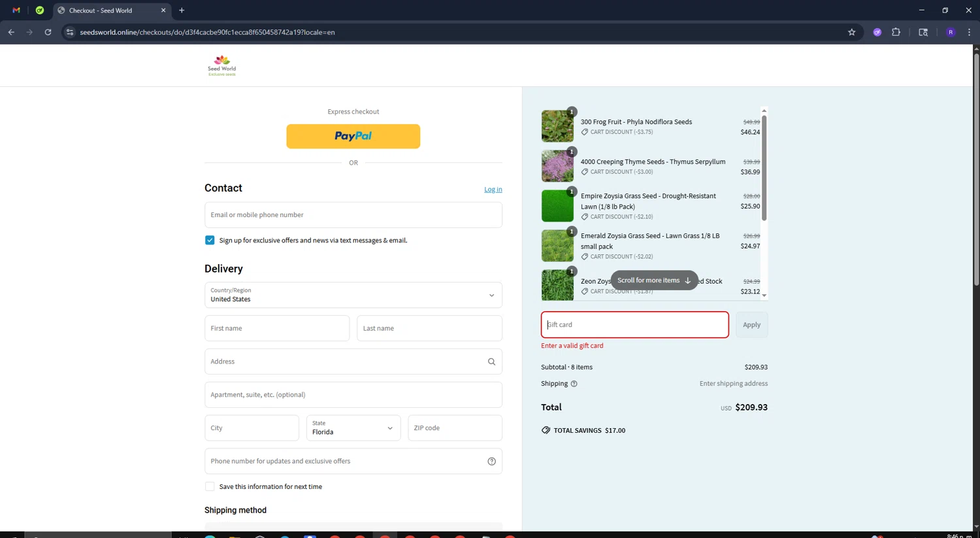
Task: Uncheck sign up for exclusive offers checkbox
Action: (210, 240)
